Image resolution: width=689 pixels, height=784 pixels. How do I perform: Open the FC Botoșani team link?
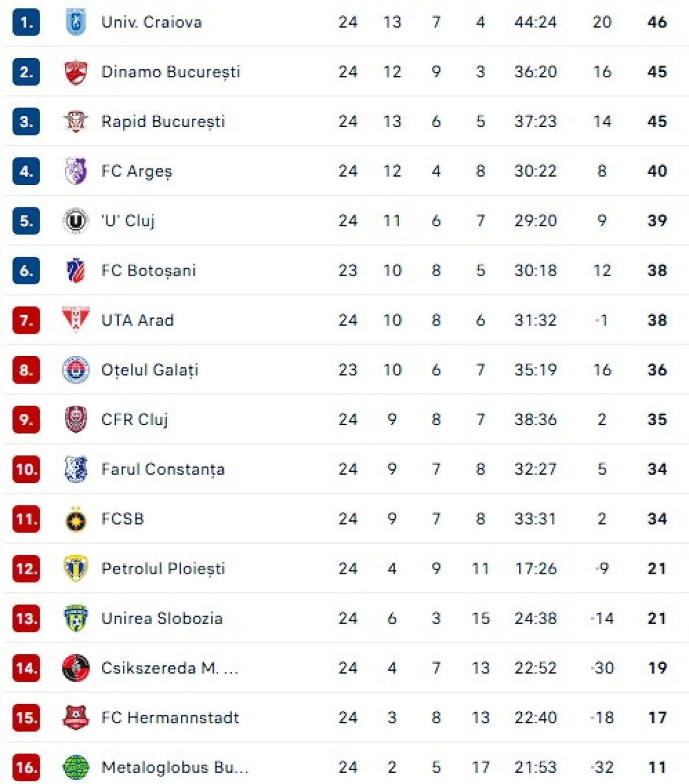click(148, 271)
